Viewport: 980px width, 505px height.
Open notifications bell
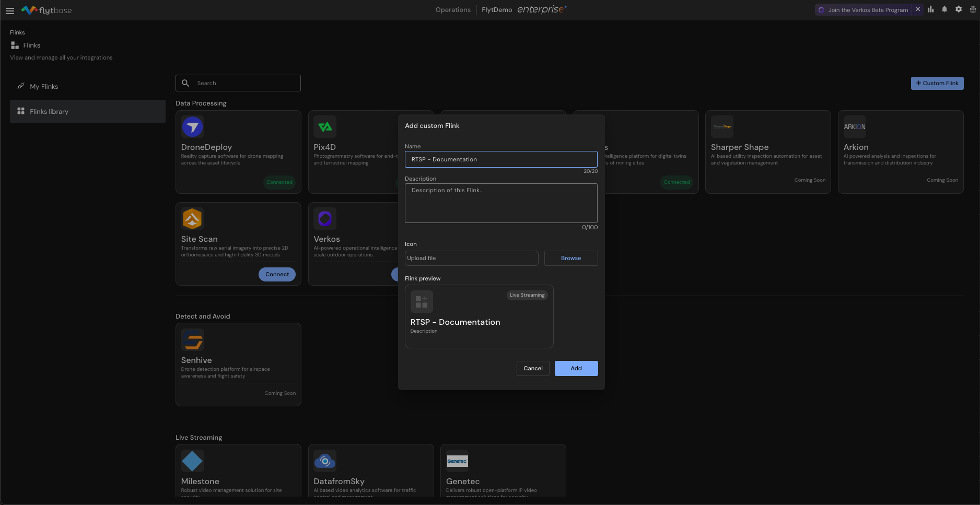(944, 9)
